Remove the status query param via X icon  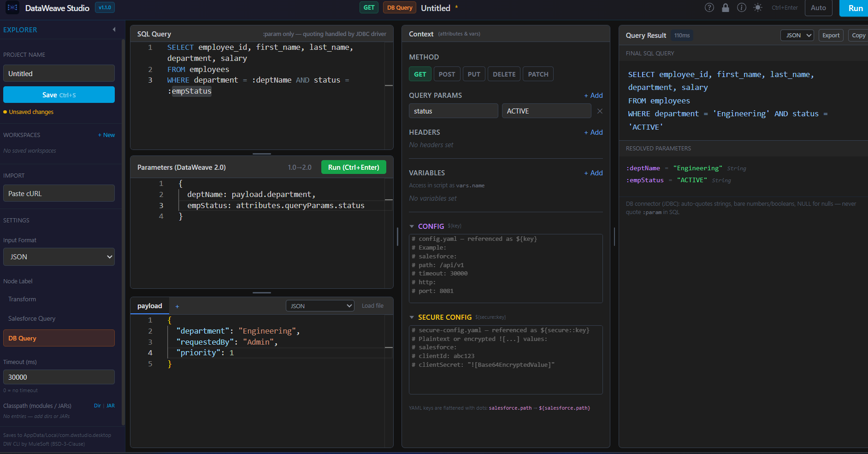point(600,111)
